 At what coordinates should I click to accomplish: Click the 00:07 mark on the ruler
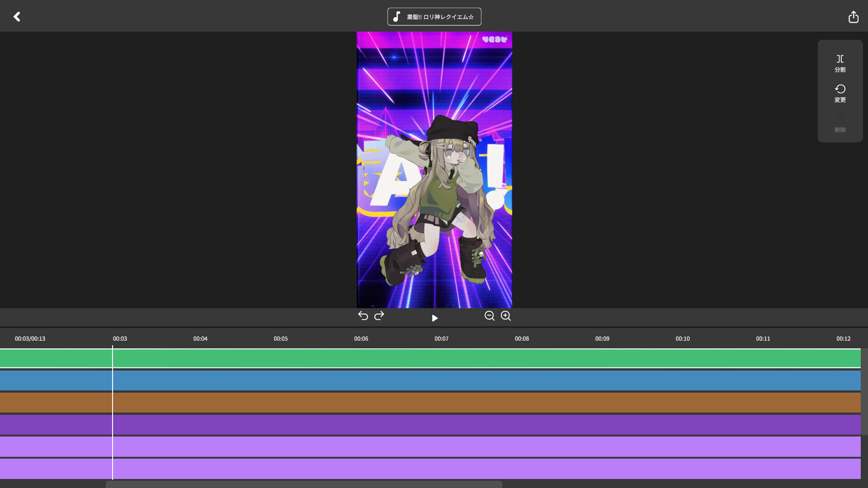(x=441, y=338)
